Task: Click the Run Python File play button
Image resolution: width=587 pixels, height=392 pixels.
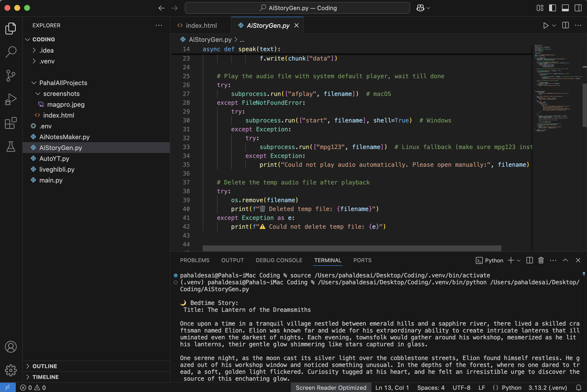Action: point(545,26)
